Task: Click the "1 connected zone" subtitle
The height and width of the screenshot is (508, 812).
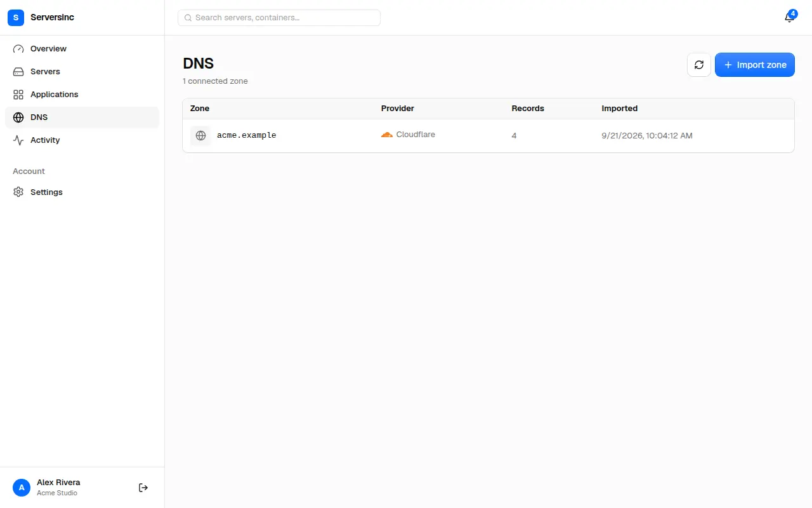Action: tap(215, 81)
